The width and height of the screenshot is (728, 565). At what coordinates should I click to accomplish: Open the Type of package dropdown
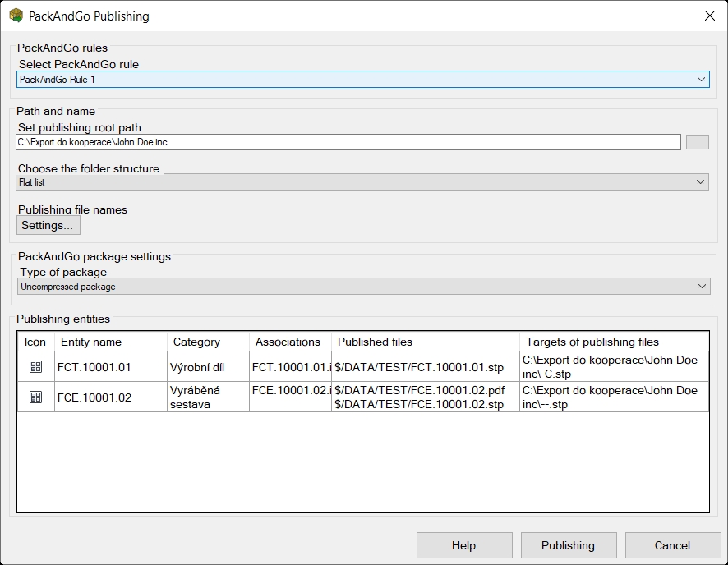pos(363,287)
